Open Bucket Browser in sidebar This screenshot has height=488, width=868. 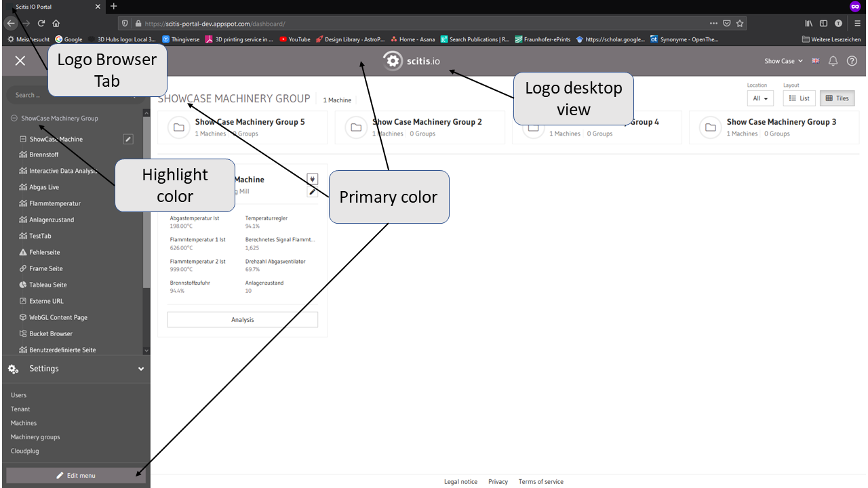tap(50, 333)
